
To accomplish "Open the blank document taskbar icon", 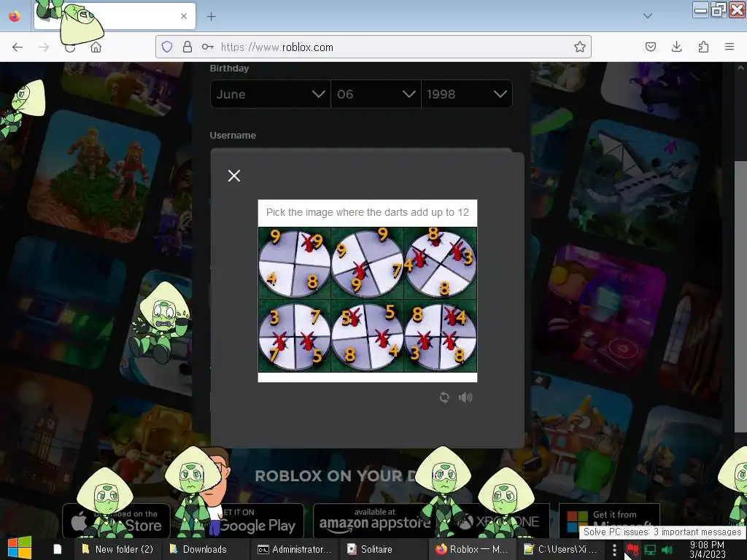I will (57, 549).
